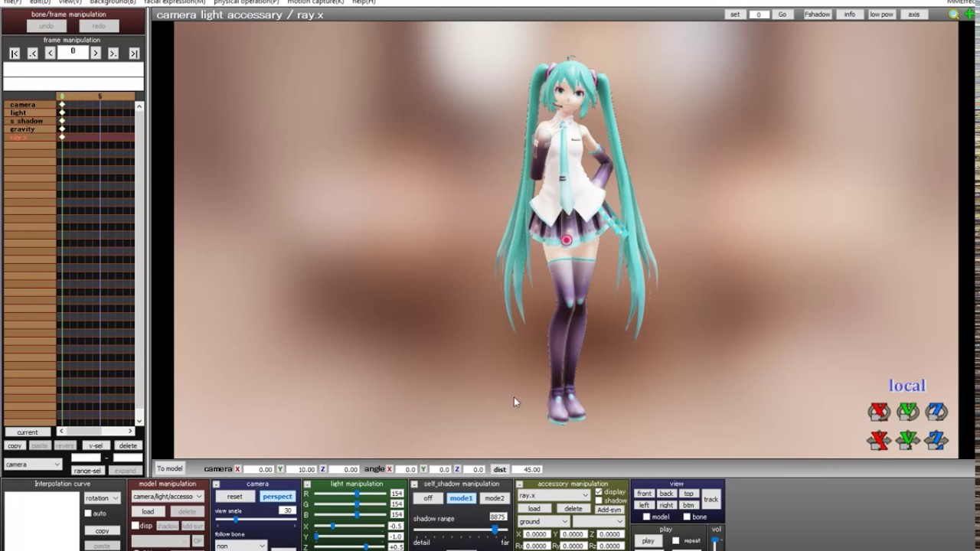The image size is (980, 551).
Task: Open the File menu
Action: [11, 2]
